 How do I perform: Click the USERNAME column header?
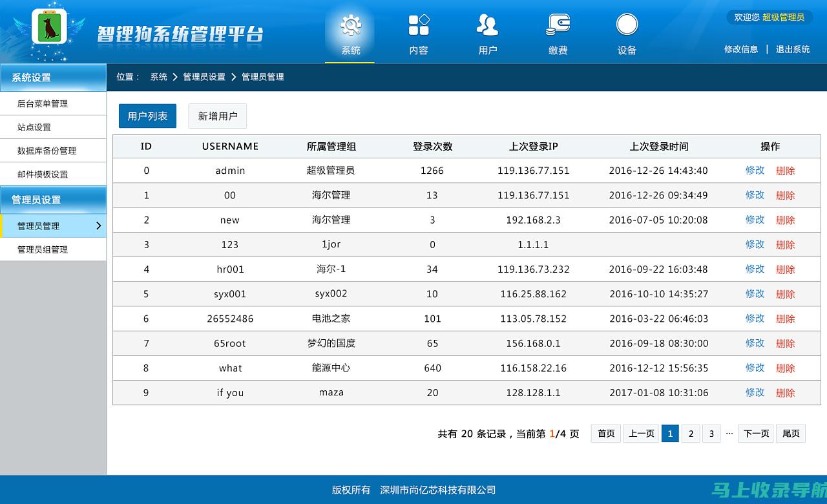[x=230, y=147]
